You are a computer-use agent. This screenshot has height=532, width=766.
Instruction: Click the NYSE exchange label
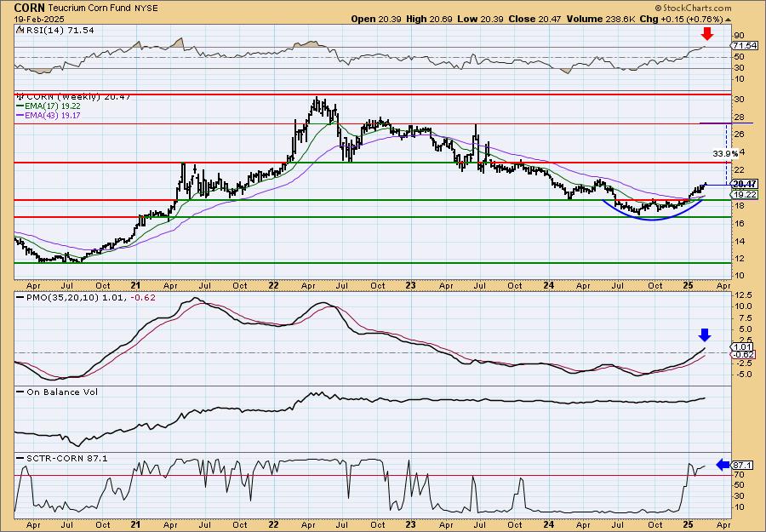(146, 9)
